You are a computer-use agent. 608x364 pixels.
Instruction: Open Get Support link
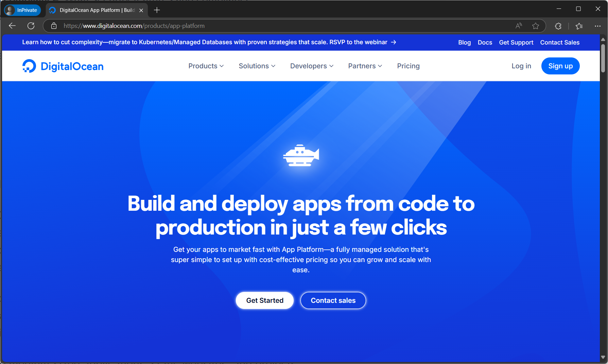coord(516,42)
